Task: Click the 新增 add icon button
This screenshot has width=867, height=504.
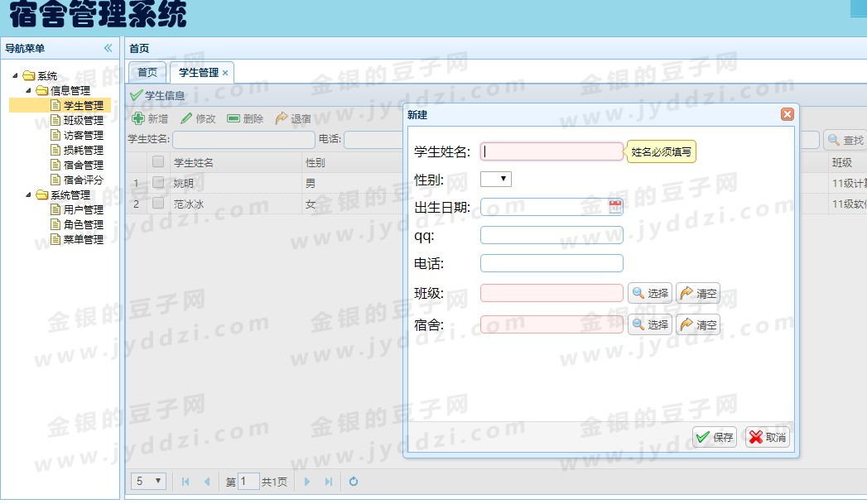Action: [x=150, y=118]
